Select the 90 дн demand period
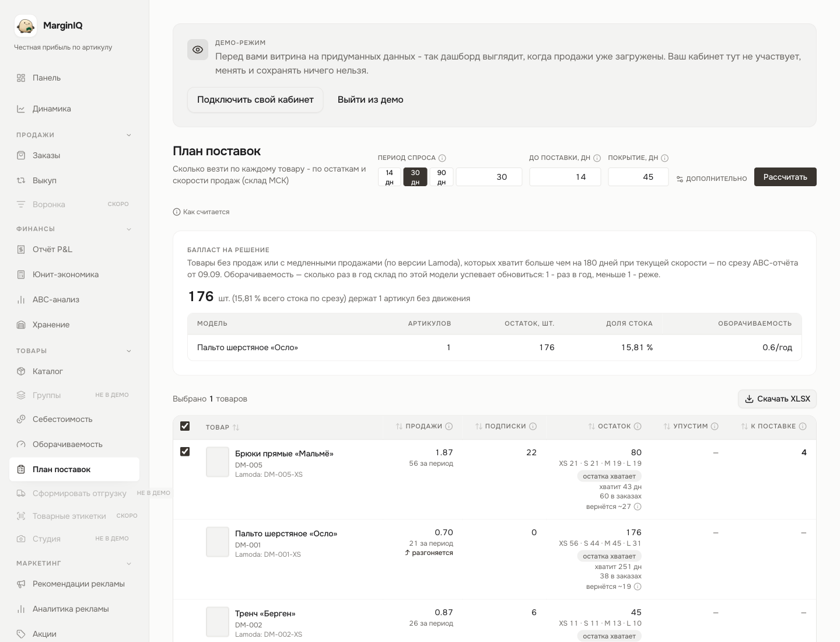Viewport: 840px width, 642px height. pos(442,177)
